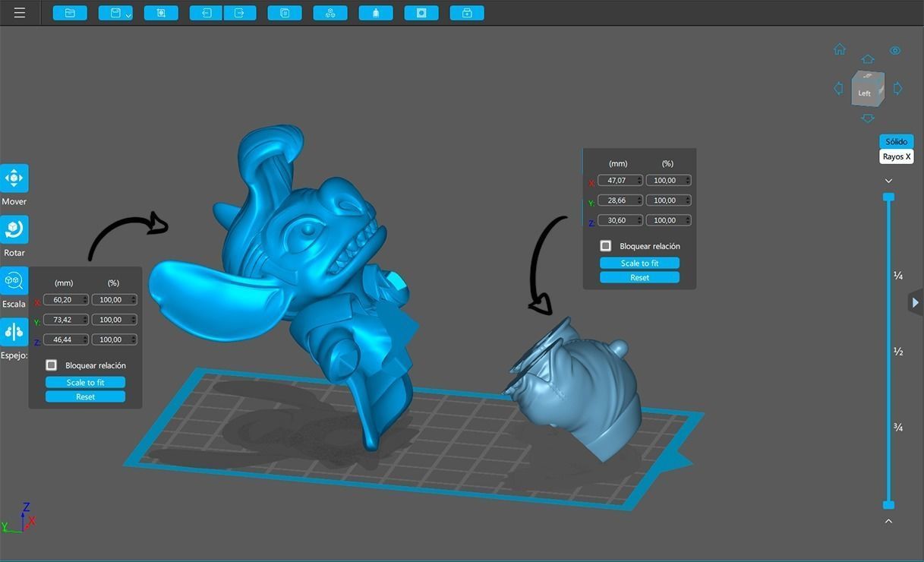Image resolution: width=924 pixels, height=562 pixels.
Task: Expand the right side panel arrow tab
Action: [x=916, y=302]
